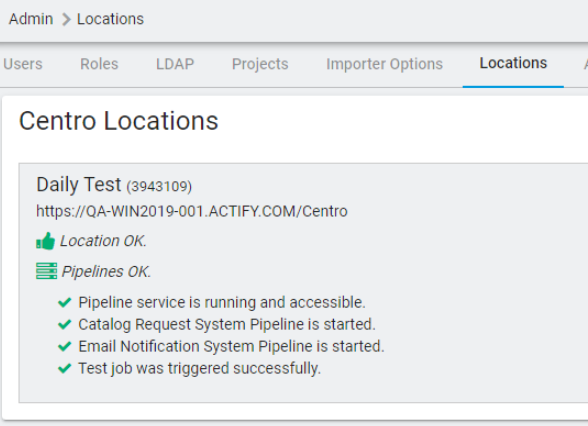Go to the Projects tab
Image resolution: width=588 pixels, height=426 pixels.
(x=260, y=64)
